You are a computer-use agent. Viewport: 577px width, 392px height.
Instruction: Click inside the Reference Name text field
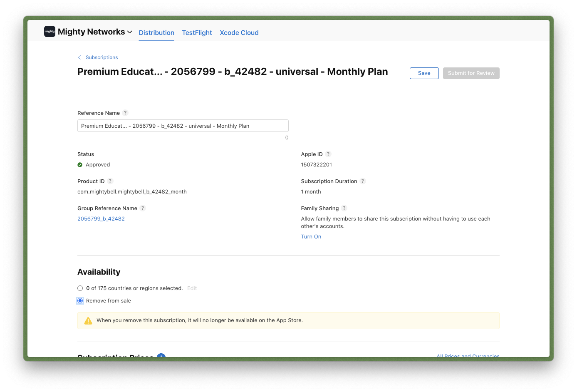[183, 126]
